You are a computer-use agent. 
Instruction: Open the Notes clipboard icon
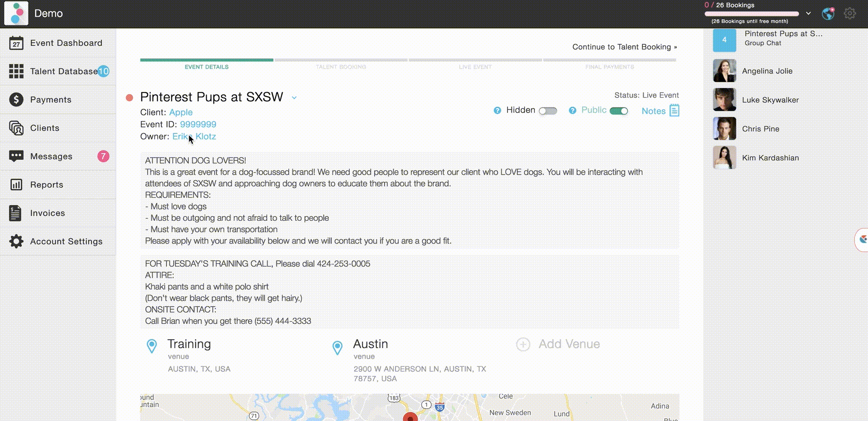[674, 111]
